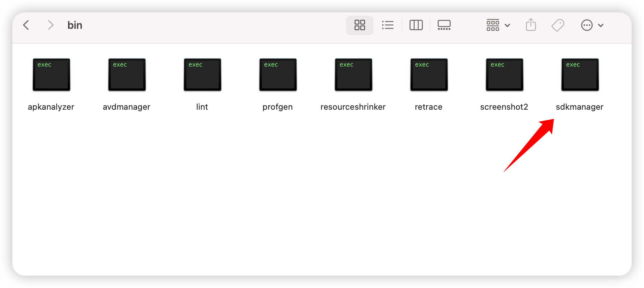Click the lint file name
Screen dimensions: 644x288
202,107
